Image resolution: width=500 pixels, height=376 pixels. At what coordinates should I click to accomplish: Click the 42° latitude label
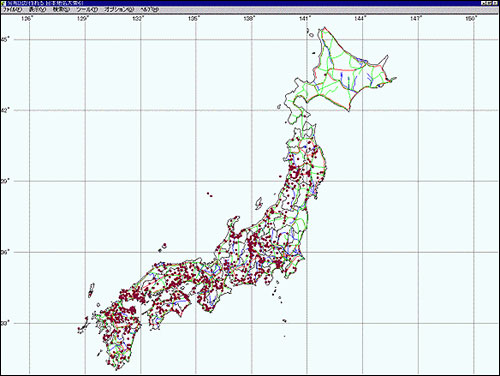pyautogui.click(x=5, y=110)
